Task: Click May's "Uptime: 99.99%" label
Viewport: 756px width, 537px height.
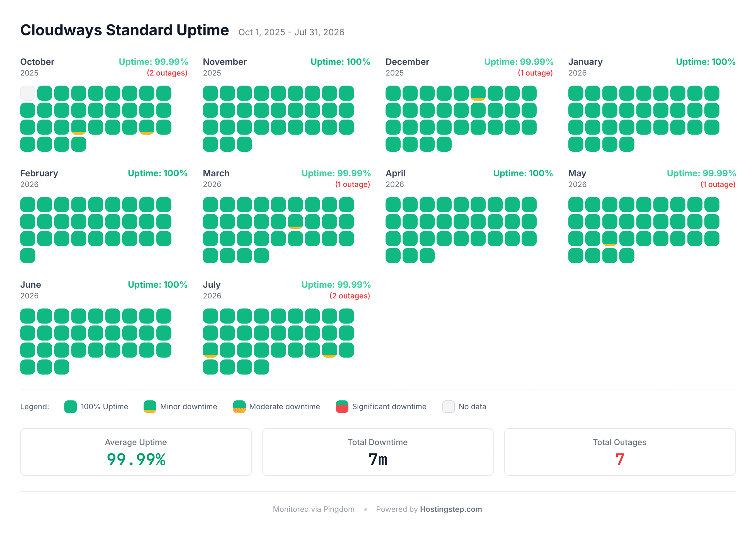Action: 701,173
